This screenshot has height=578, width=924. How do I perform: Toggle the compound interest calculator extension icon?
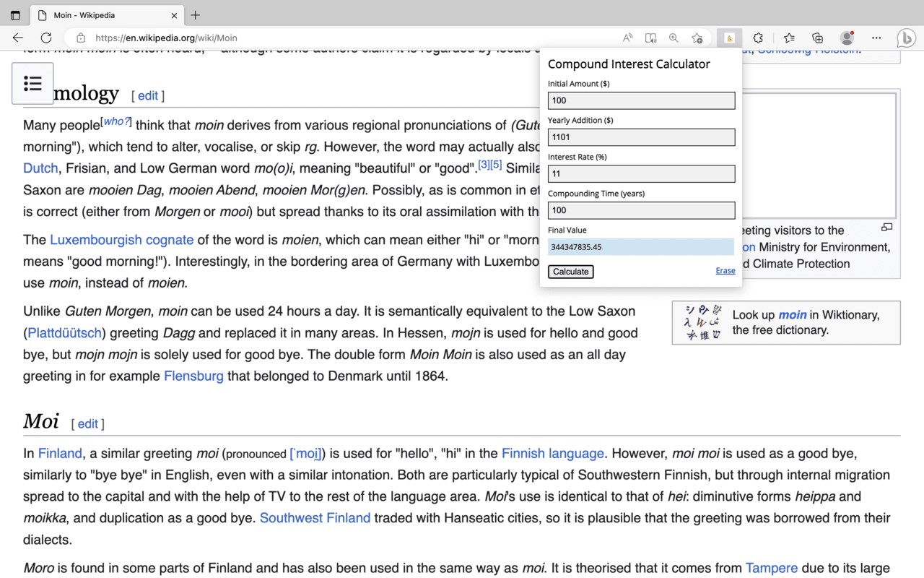[x=729, y=38]
